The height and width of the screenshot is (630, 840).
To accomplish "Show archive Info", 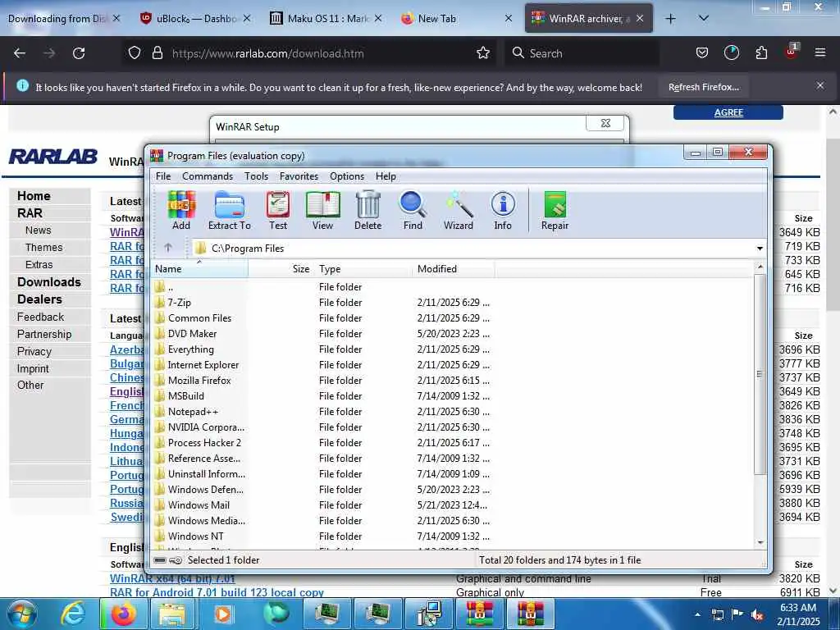I will tap(503, 211).
